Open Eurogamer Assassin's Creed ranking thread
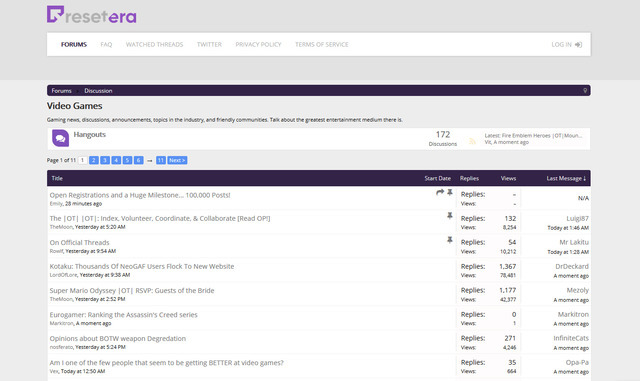 [x=124, y=314]
